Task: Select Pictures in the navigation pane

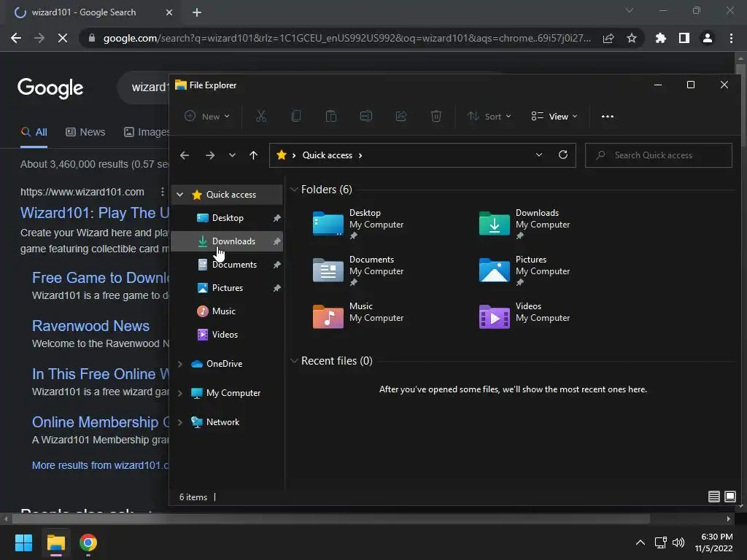Action: (x=227, y=287)
